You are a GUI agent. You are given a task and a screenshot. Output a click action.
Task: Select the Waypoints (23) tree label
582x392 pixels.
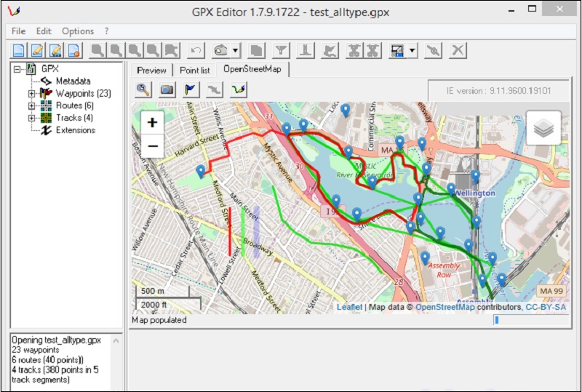(x=84, y=93)
